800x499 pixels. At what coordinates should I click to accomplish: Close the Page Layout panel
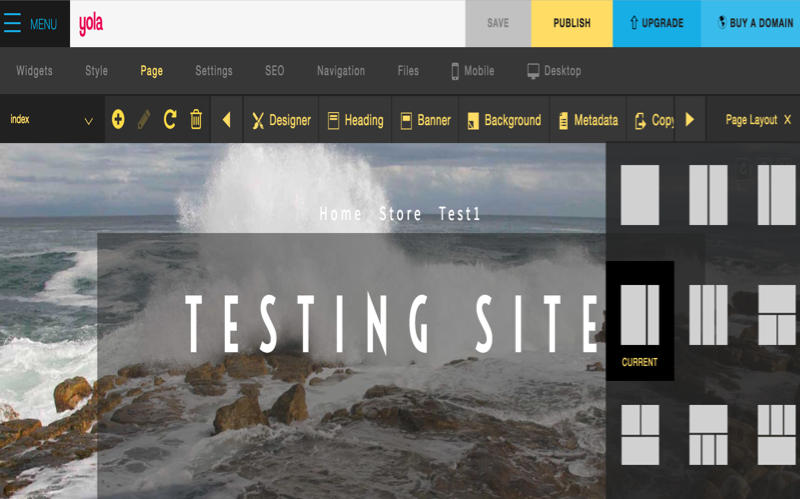coord(787,120)
